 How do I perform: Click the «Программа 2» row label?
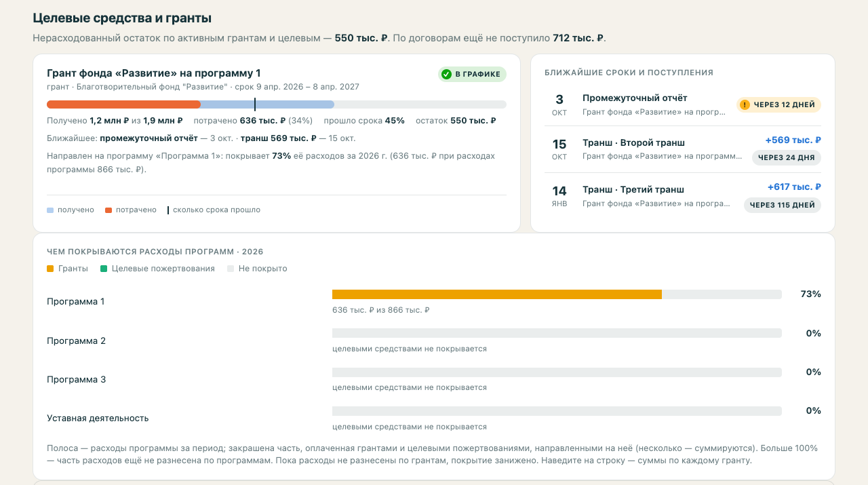(77, 341)
